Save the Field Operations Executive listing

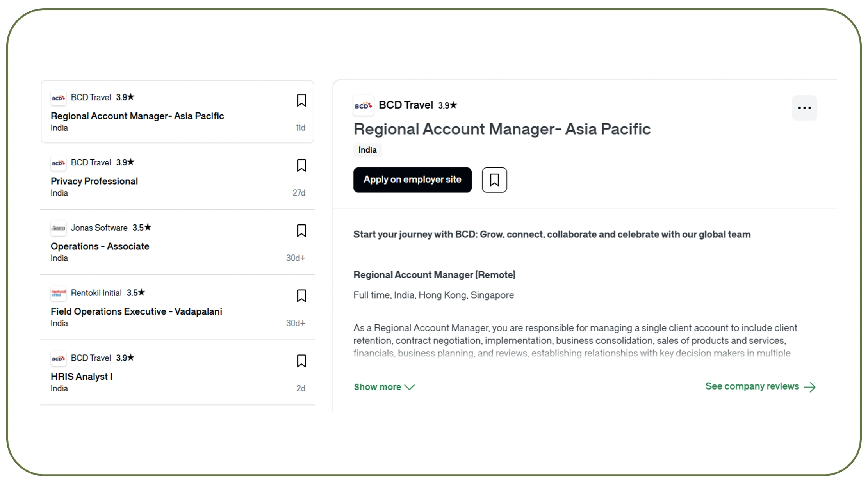point(301,296)
